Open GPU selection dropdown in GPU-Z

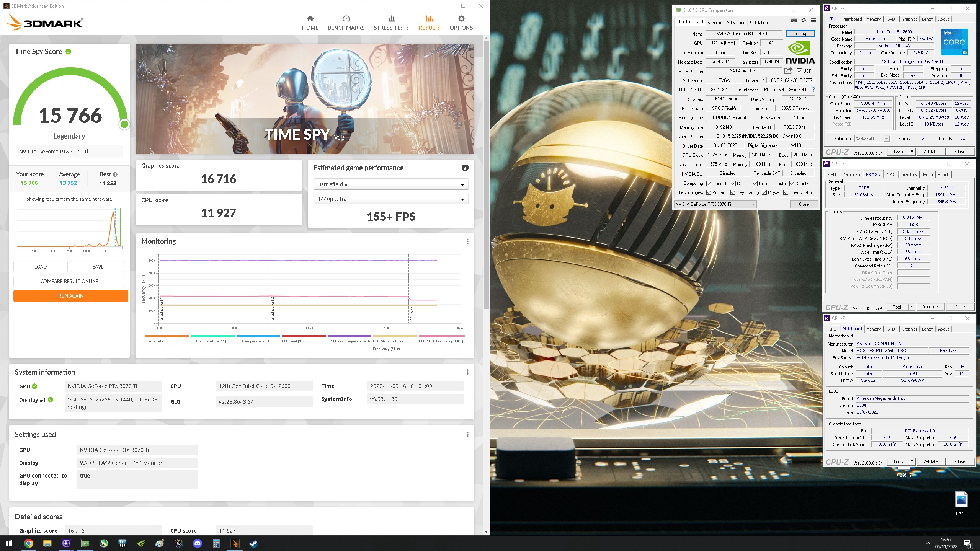[715, 204]
